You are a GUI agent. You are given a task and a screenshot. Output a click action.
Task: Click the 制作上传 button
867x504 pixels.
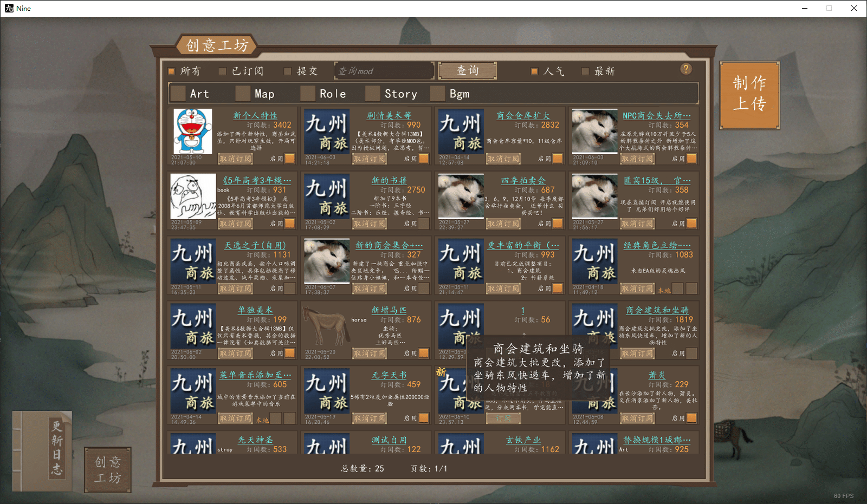[x=749, y=95]
